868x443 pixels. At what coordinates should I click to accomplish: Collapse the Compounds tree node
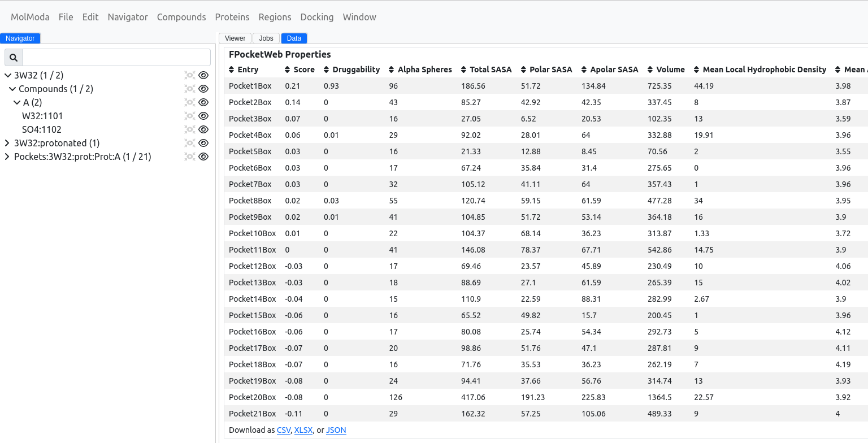(12, 89)
